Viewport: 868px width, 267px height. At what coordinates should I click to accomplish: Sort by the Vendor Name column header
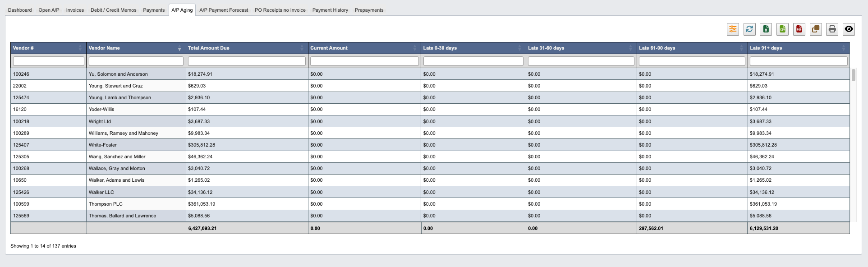[136, 48]
